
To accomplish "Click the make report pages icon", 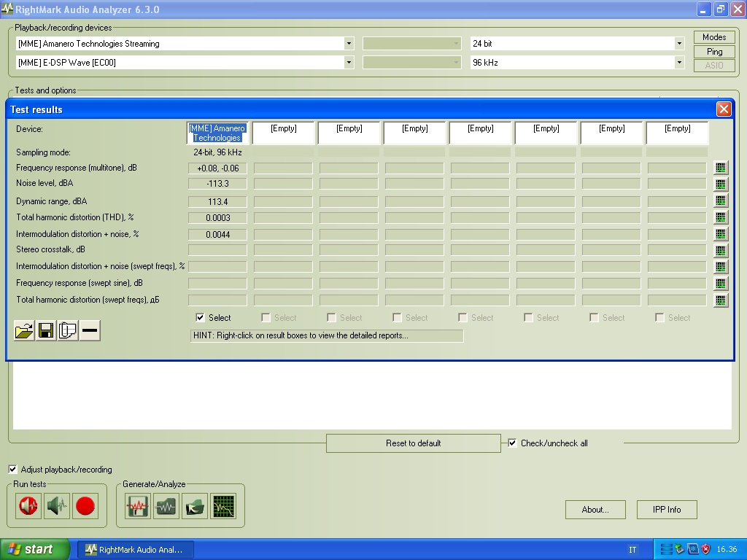I will click(x=68, y=330).
